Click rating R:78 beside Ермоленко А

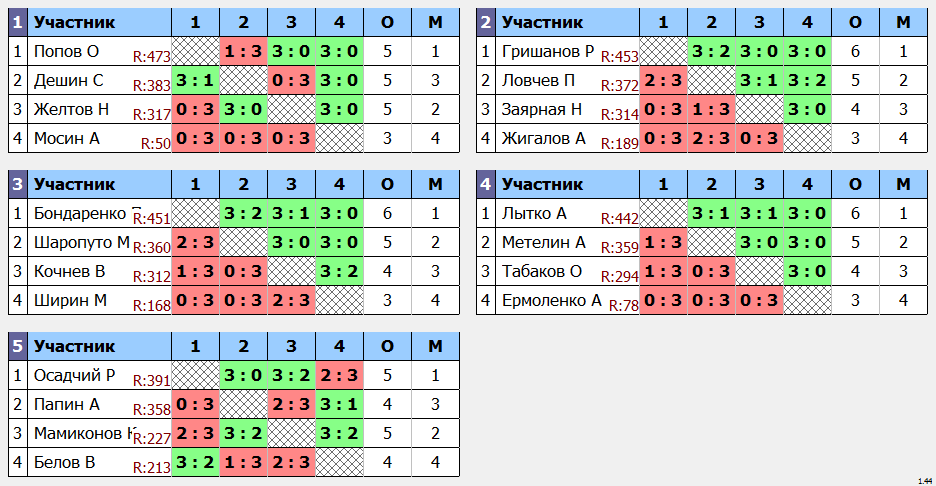click(x=624, y=306)
